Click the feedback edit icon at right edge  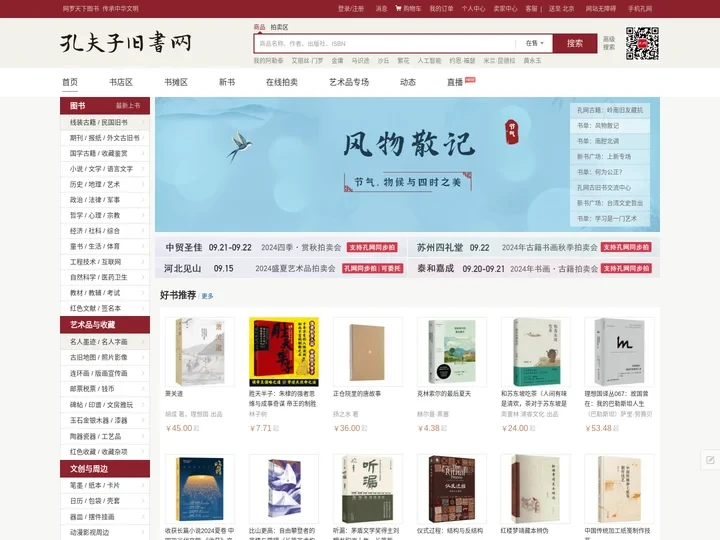pos(710,460)
